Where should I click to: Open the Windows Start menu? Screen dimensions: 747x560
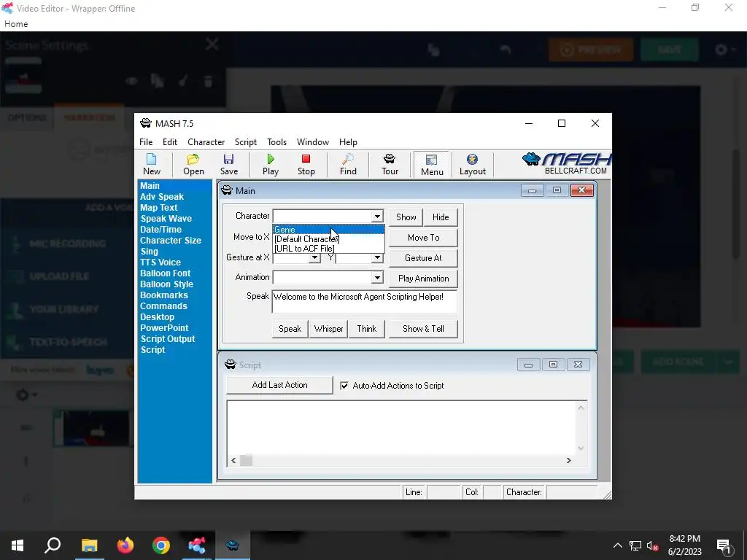click(18, 545)
